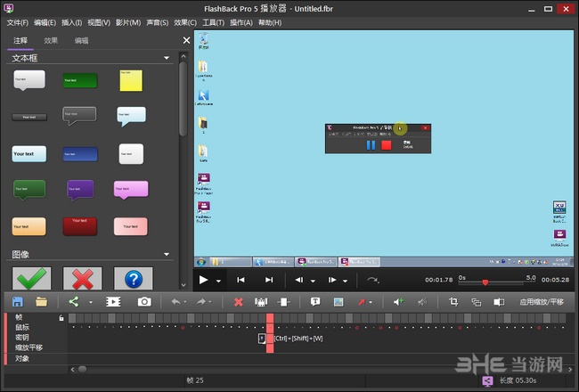Switch to the 编辑 tab

81,40
